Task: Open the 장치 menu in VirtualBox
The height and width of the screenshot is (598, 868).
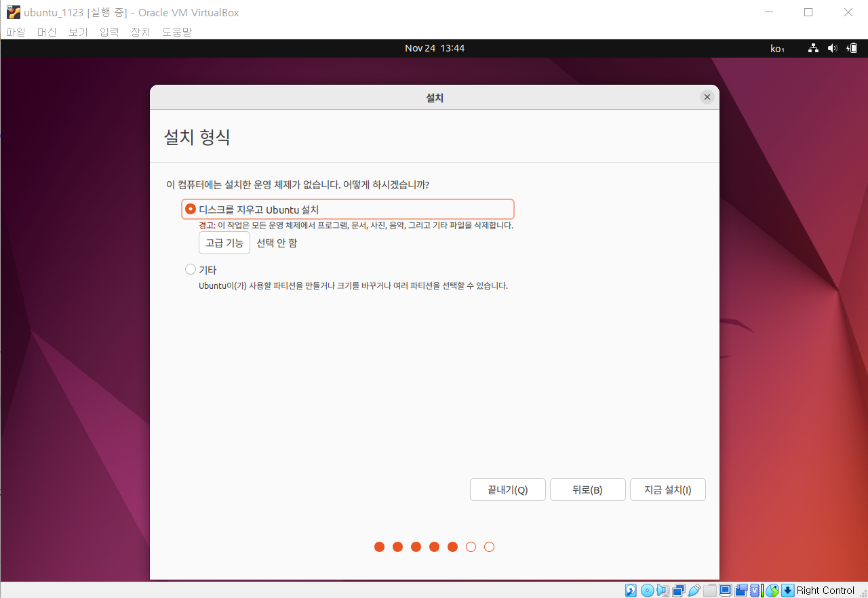Action: 140,32
